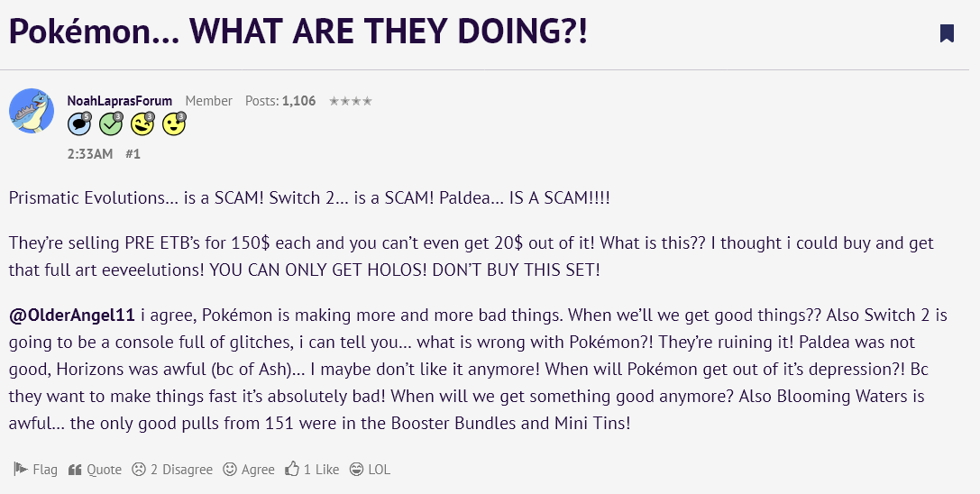The width and height of the screenshot is (980, 494).
Task: Open the Lapras avatar of NoahLaprasForum
Action: pyautogui.click(x=32, y=111)
